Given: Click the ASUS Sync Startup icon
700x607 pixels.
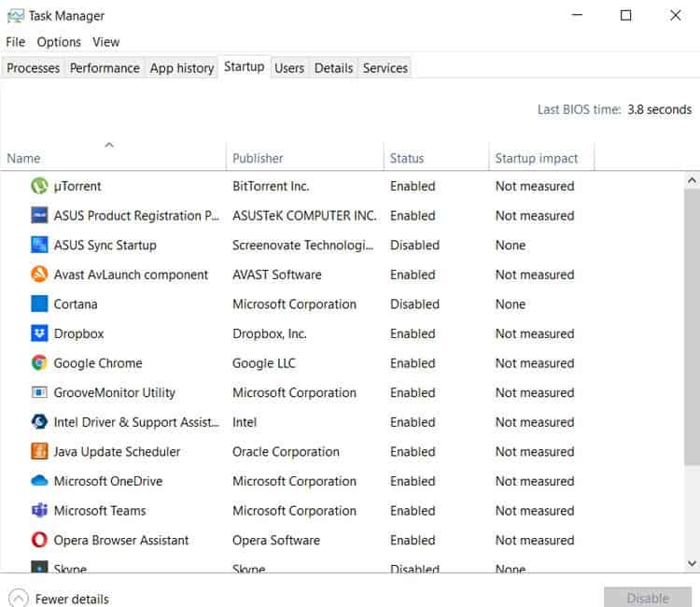Looking at the screenshot, I should pos(39,245).
